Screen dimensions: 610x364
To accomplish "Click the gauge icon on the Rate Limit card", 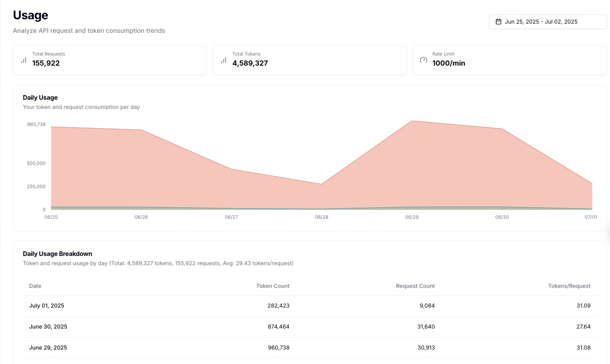I will point(424,59).
